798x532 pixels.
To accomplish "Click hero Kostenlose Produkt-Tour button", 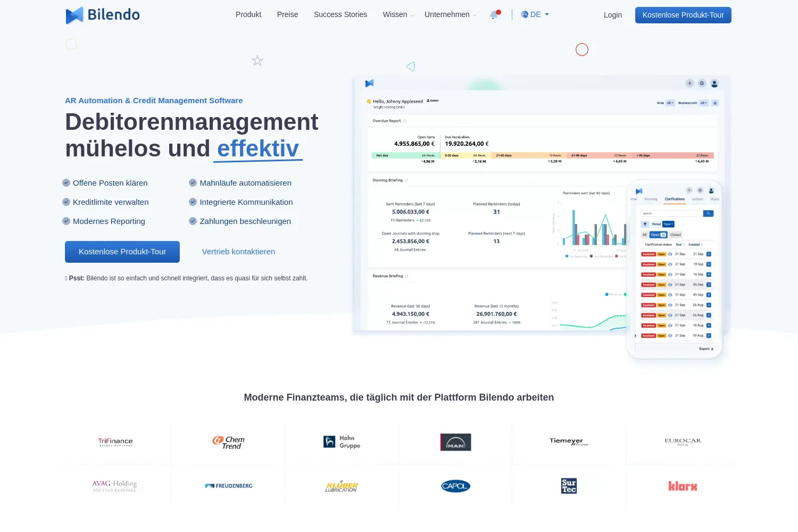I will pyautogui.click(x=122, y=252).
